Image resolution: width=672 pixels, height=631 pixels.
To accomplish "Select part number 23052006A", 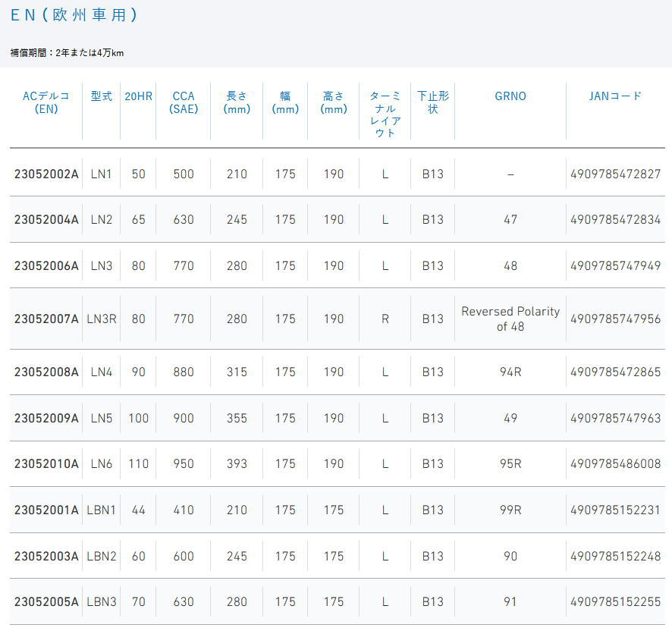I will (46, 265).
